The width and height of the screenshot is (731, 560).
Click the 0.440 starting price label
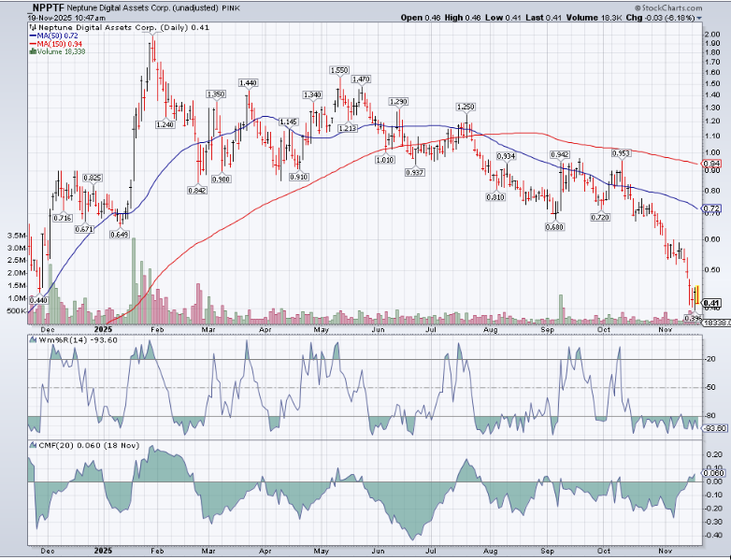point(38,299)
